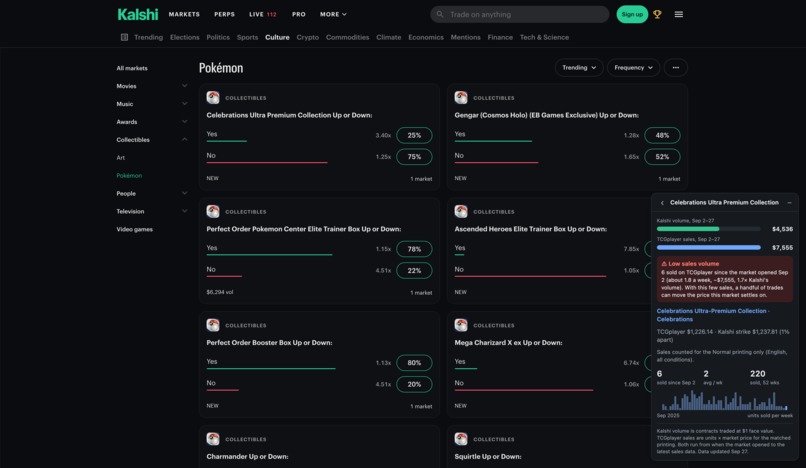Switch to the Economics category tab
Viewport: 806px width, 468px height.
[426, 37]
